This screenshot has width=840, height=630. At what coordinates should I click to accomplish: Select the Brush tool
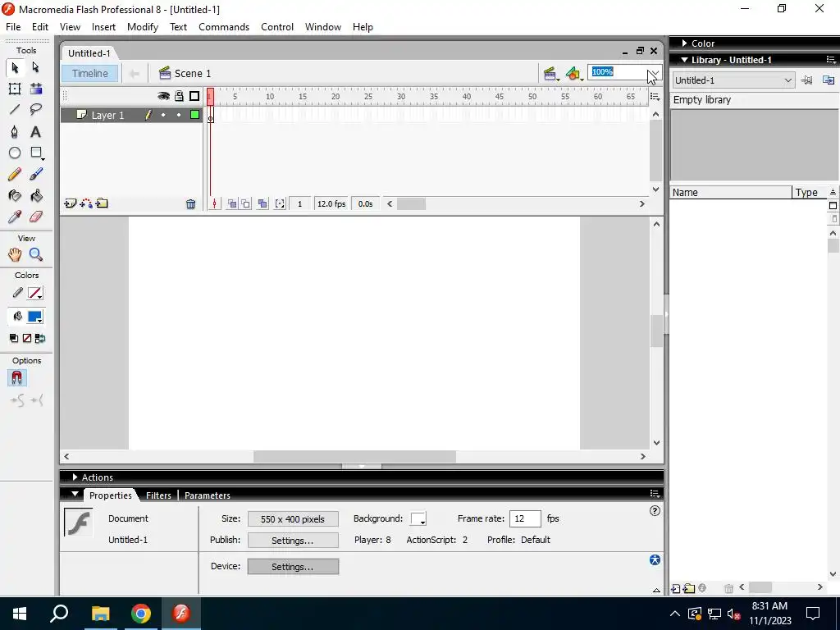(36, 174)
